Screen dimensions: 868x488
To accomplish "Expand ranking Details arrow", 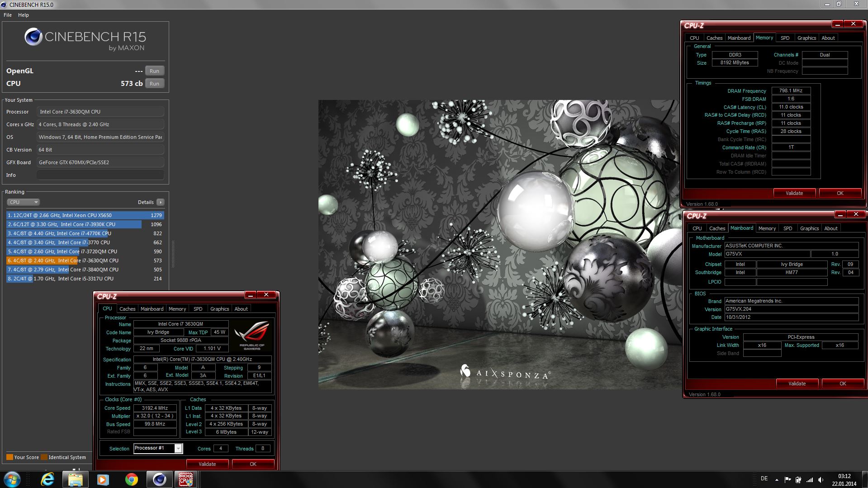I will coord(161,202).
